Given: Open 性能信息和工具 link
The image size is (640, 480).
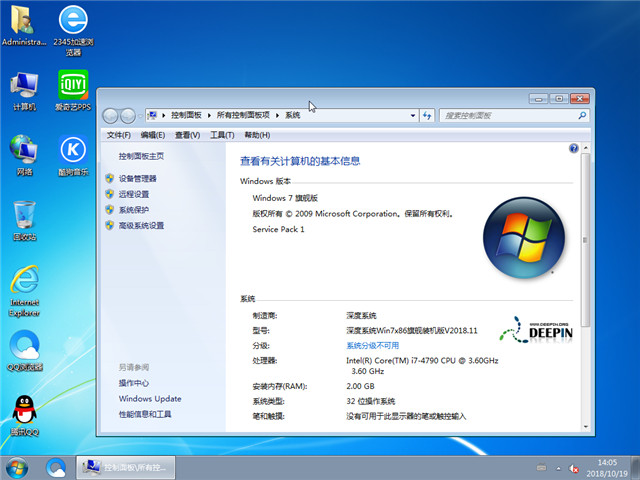Looking at the screenshot, I should [x=145, y=414].
